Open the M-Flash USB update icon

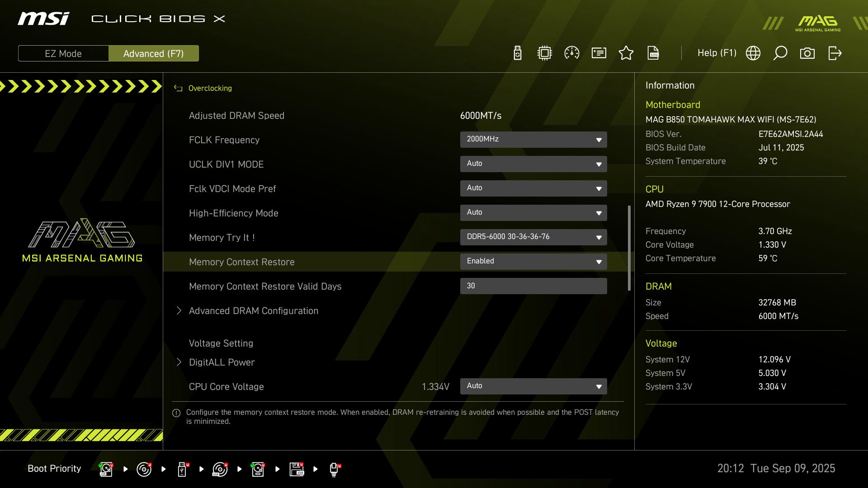click(x=518, y=53)
